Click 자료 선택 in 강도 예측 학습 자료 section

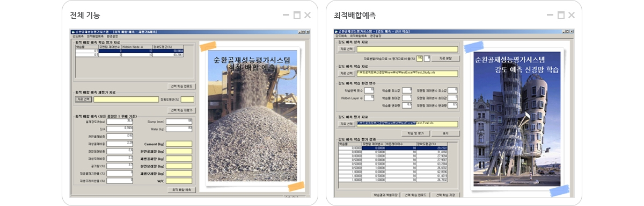point(346,73)
